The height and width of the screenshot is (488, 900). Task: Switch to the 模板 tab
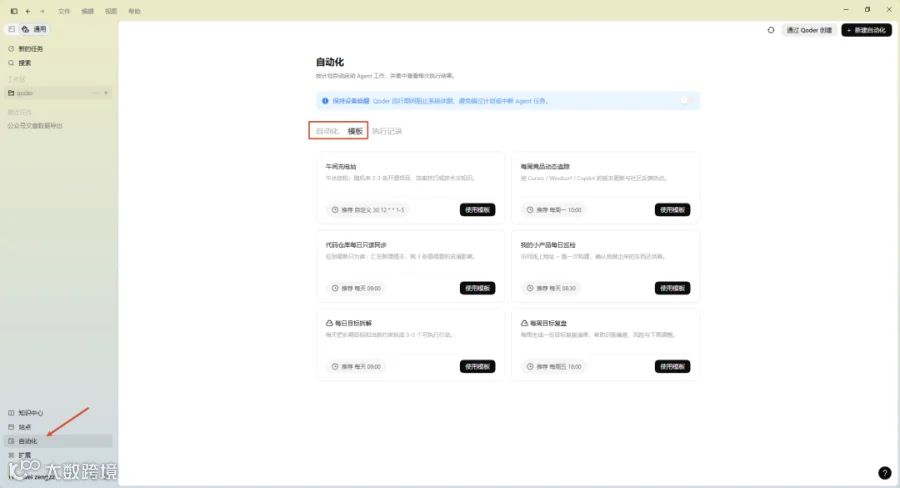point(355,131)
